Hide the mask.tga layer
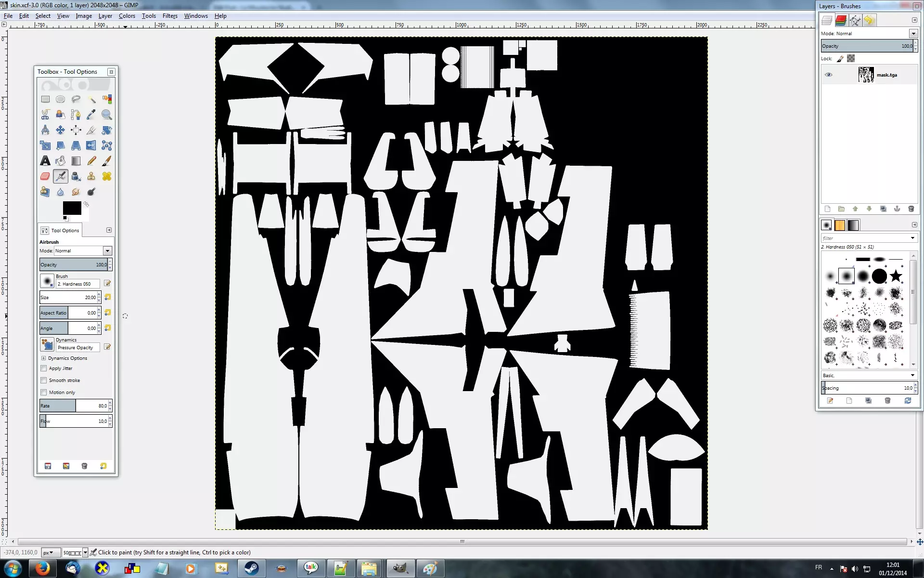 pyautogui.click(x=828, y=75)
